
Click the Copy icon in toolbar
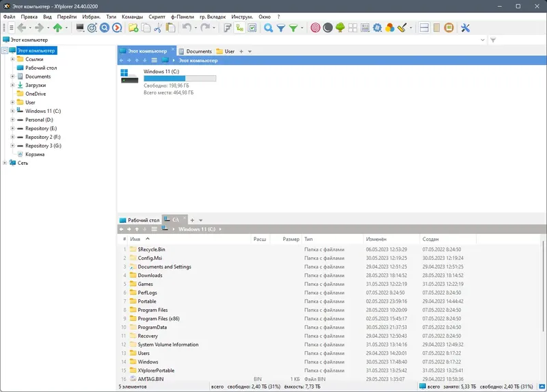pyautogui.click(x=146, y=27)
